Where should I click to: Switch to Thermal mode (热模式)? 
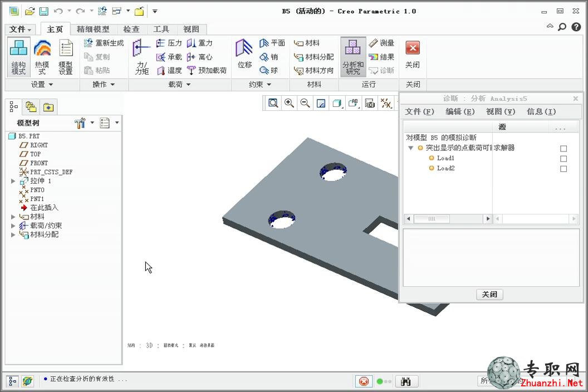[x=42, y=57]
